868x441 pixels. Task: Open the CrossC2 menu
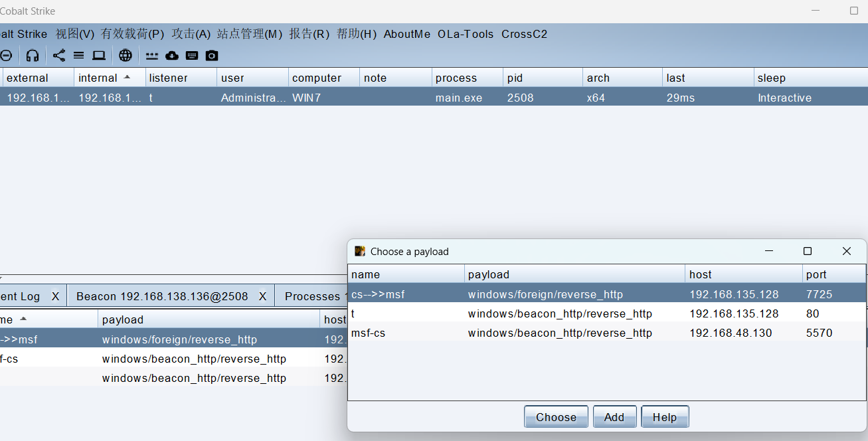pos(525,34)
